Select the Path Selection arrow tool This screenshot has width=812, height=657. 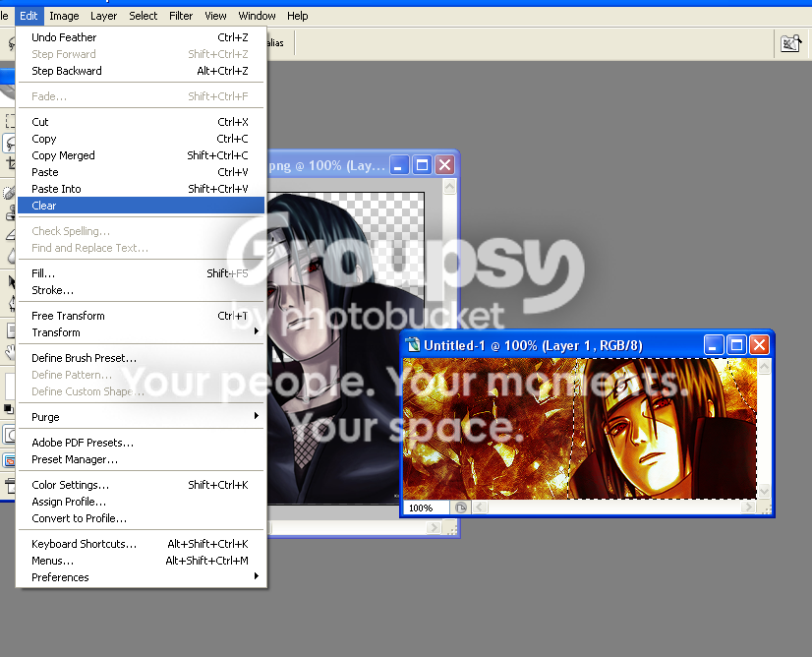(x=11, y=282)
